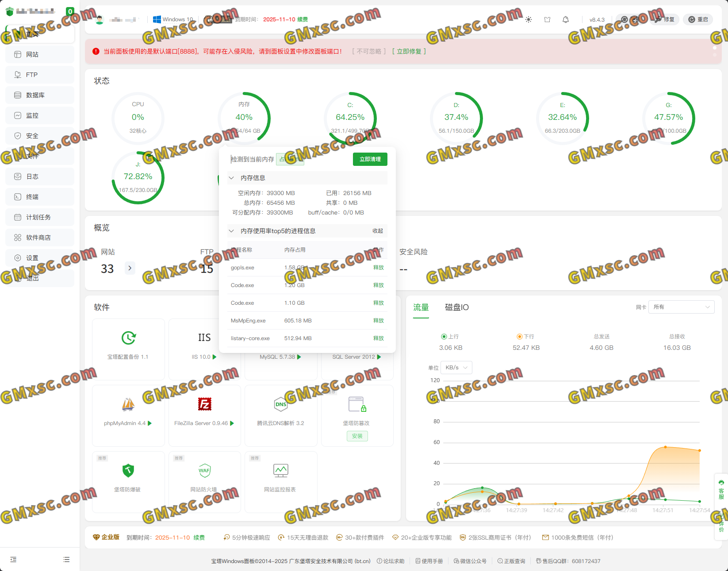This screenshot has height=571, width=728.
Task: Open the 堡塔防爆破 green shield icon
Action: 128,470
